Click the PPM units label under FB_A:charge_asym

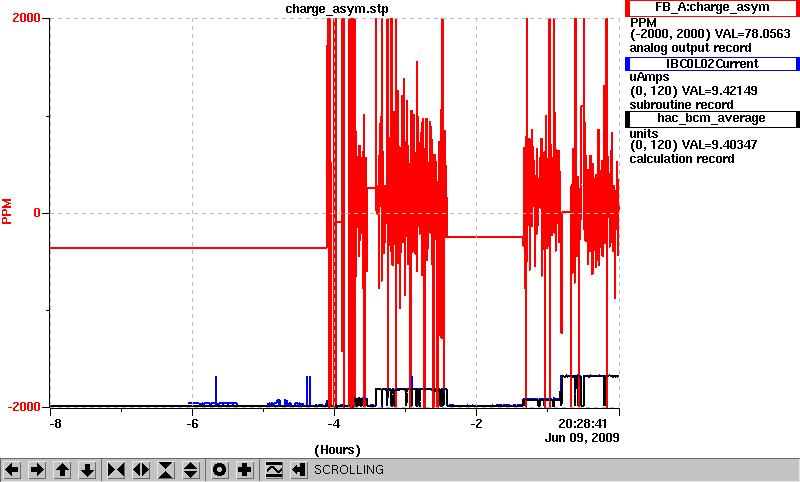click(x=643, y=23)
